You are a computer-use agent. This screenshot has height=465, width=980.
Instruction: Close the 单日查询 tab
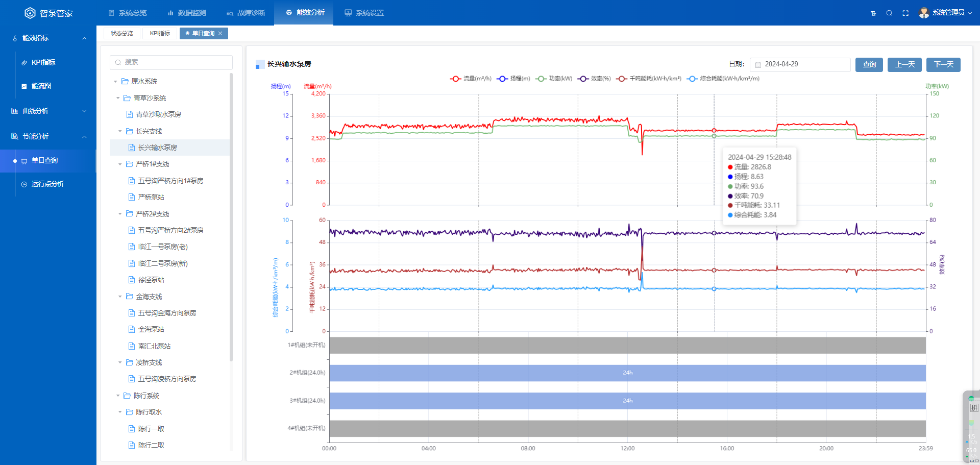[220, 34]
